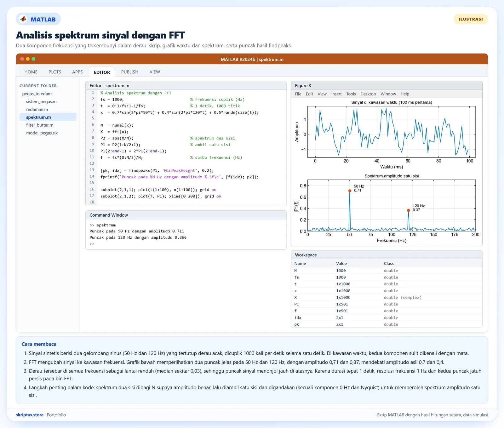The width and height of the screenshot is (504, 428).
Task: Open the Insert menu in Figure 3
Action: 336,94
